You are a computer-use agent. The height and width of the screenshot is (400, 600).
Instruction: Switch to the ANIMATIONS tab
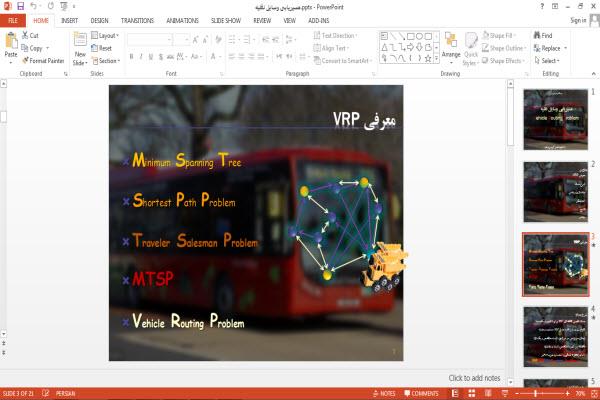pos(183,21)
